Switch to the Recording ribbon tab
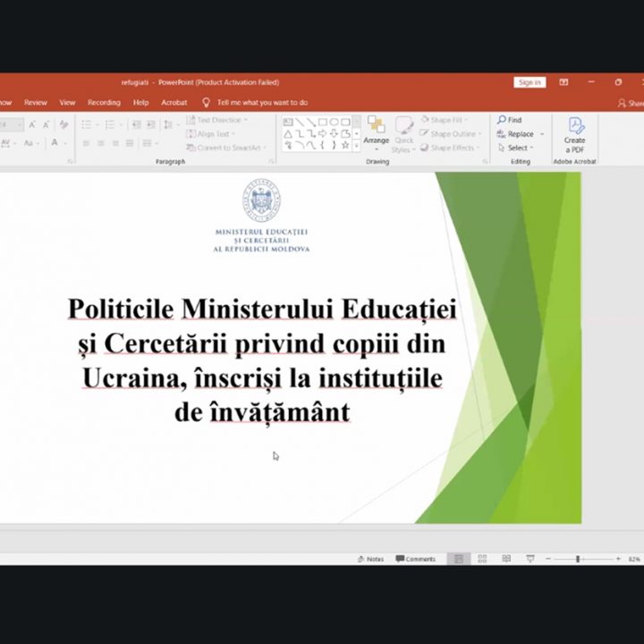 pos(104,103)
